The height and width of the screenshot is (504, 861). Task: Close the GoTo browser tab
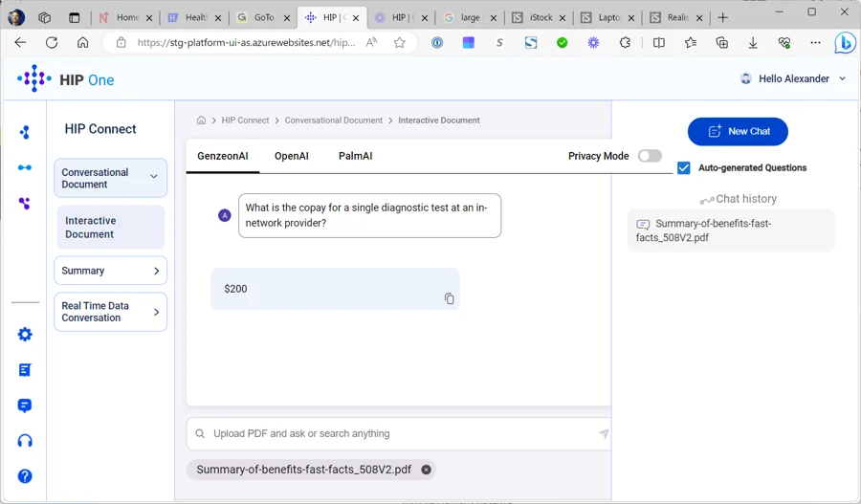[287, 18]
